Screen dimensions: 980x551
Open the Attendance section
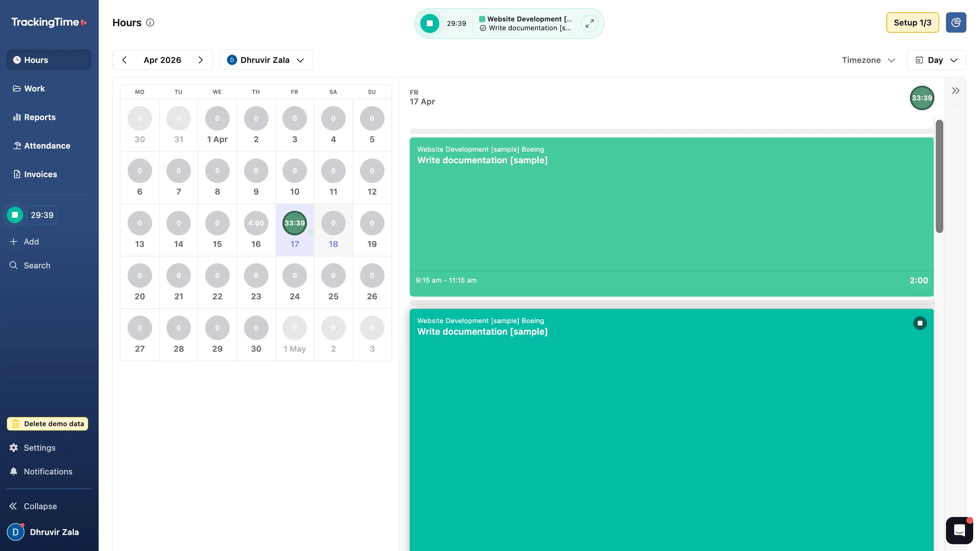[x=47, y=146]
